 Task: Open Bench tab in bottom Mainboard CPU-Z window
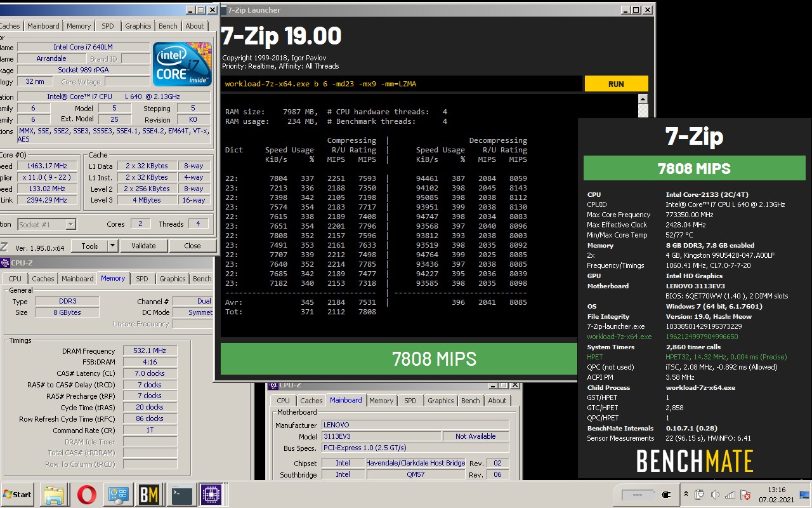click(x=471, y=401)
